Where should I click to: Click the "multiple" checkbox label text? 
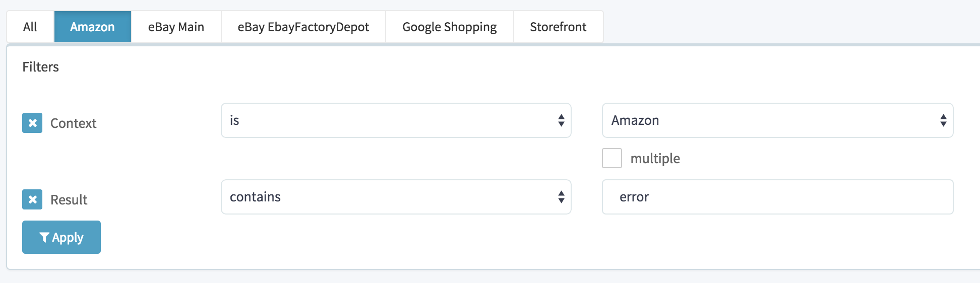coord(655,159)
